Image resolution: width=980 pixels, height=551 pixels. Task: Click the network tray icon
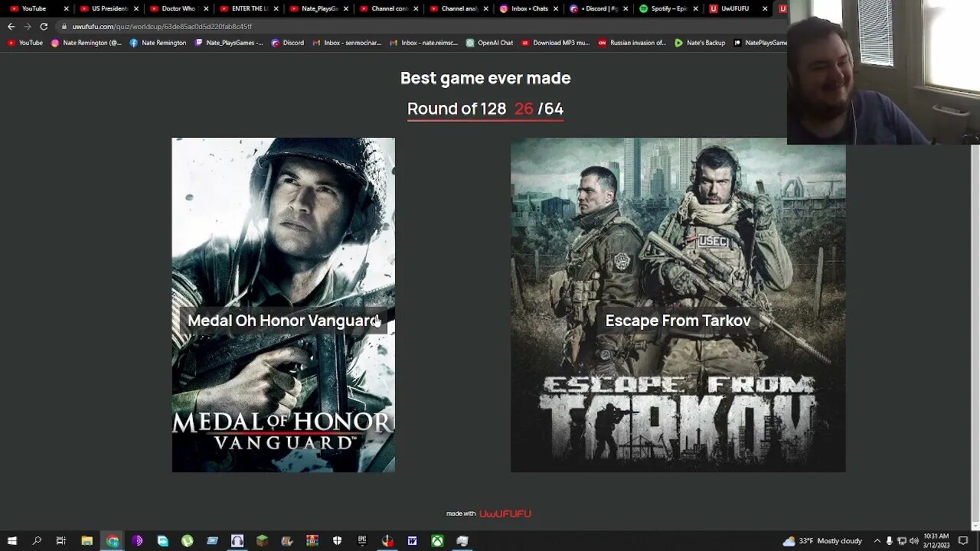point(901,541)
